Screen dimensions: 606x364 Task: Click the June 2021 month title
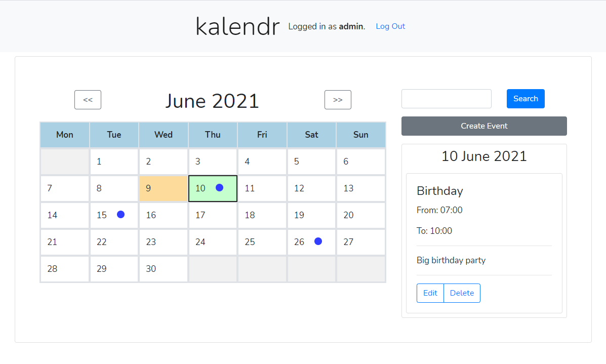pyautogui.click(x=212, y=101)
